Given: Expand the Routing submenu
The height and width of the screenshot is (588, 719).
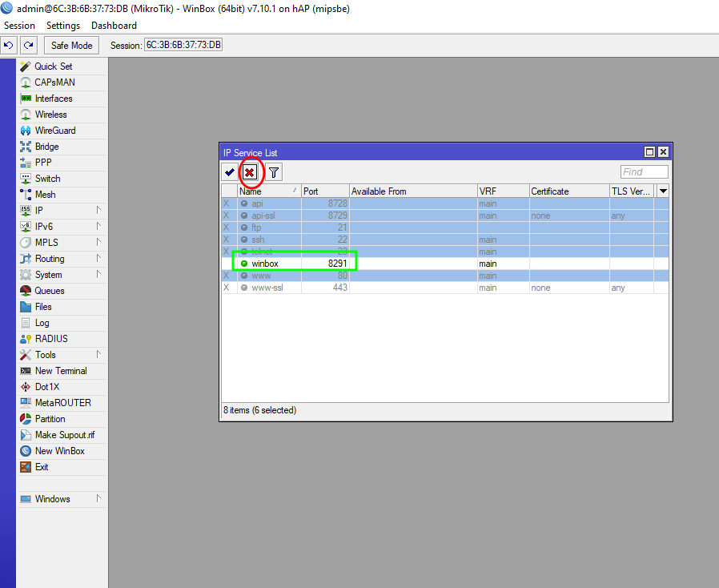Looking at the screenshot, I should click(98, 259).
